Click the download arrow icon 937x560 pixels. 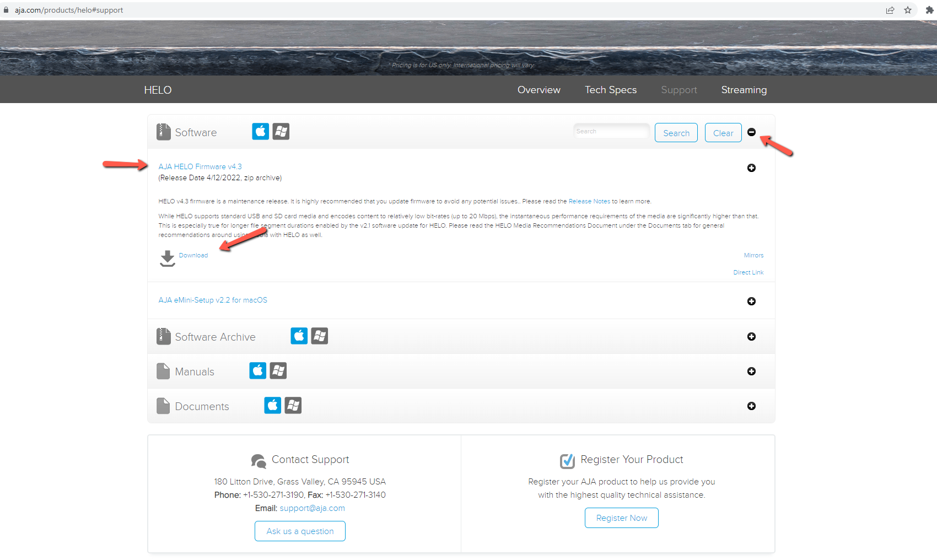[168, 259]
